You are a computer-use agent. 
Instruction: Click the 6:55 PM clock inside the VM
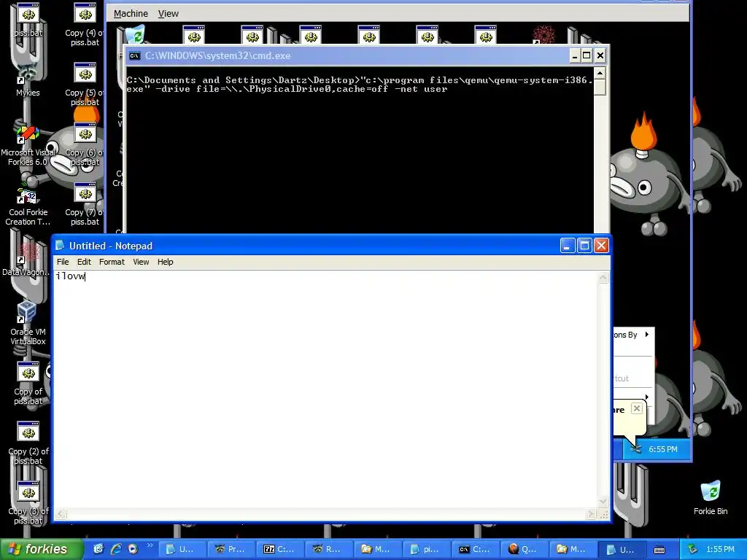coord(662,449)
